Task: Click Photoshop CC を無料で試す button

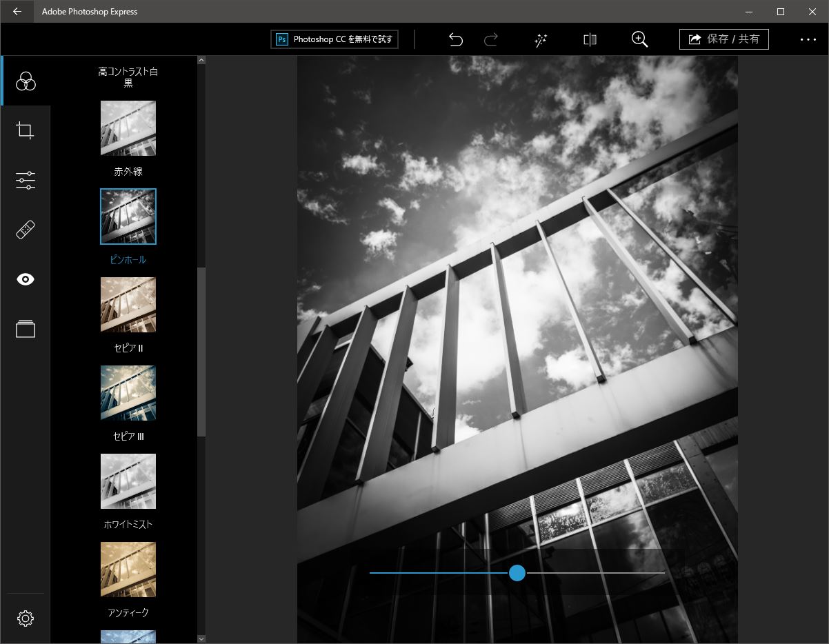Action: (x=334, y=39)
